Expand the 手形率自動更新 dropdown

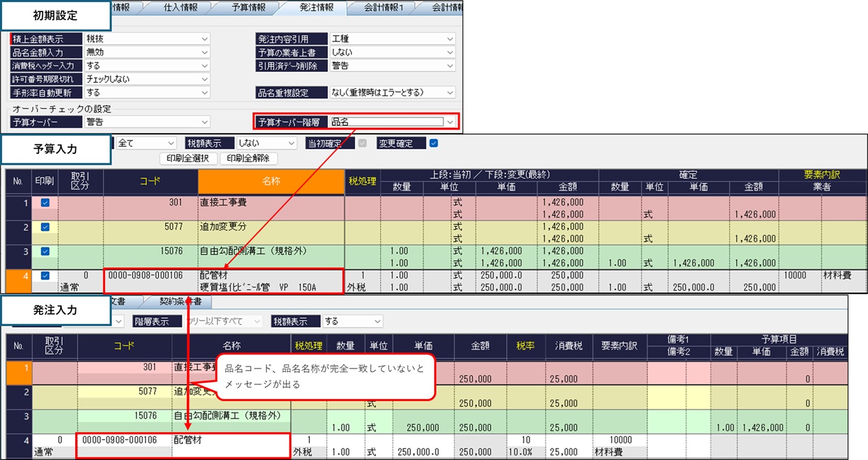[x=205, y=93]
